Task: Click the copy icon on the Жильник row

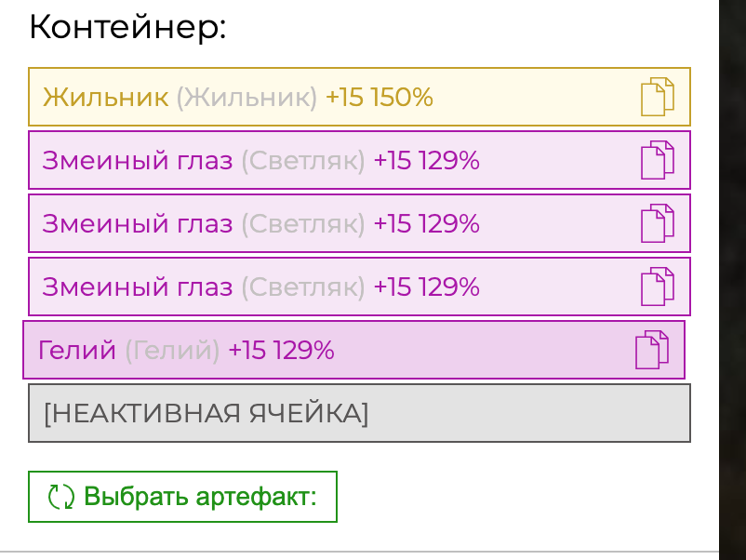Action: pos(658,97)
